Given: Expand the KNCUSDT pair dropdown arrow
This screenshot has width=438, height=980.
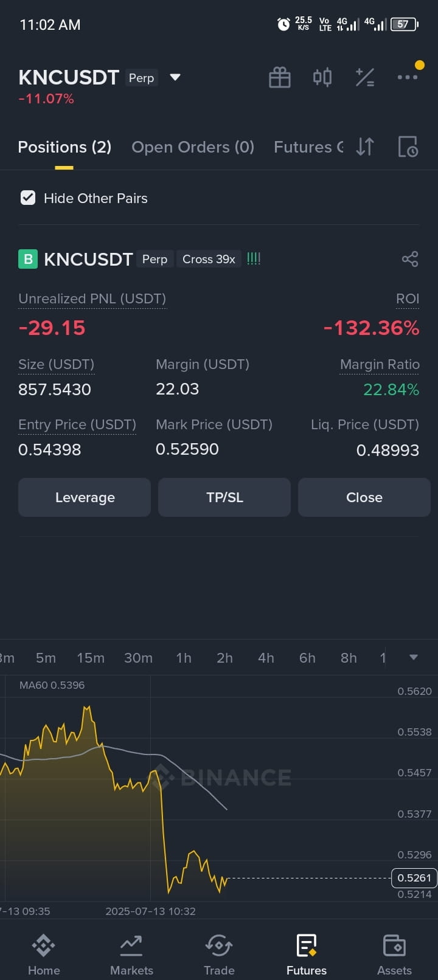Looking at the screenshot, I should (175, 77).
